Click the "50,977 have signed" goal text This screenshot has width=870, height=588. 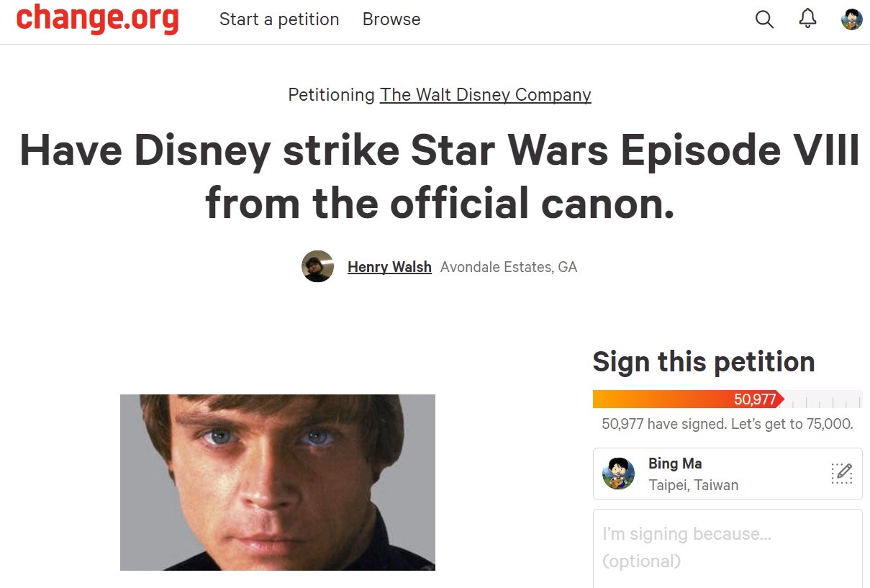[728, 424]
